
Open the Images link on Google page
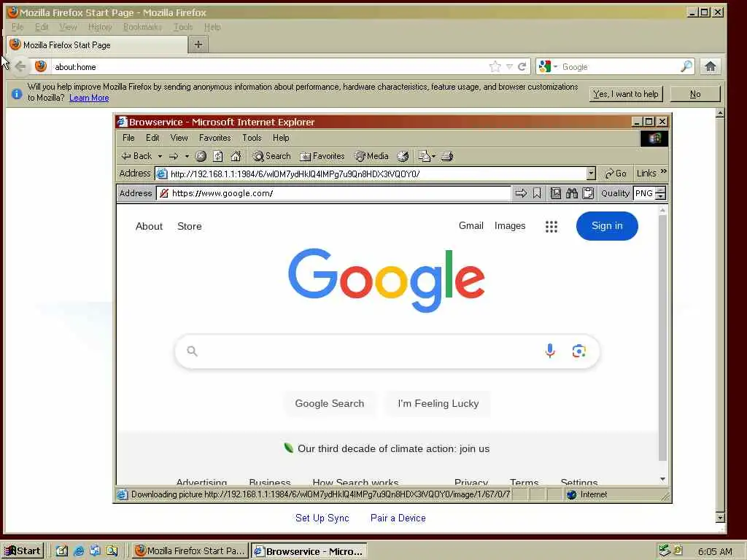point(510,226)
